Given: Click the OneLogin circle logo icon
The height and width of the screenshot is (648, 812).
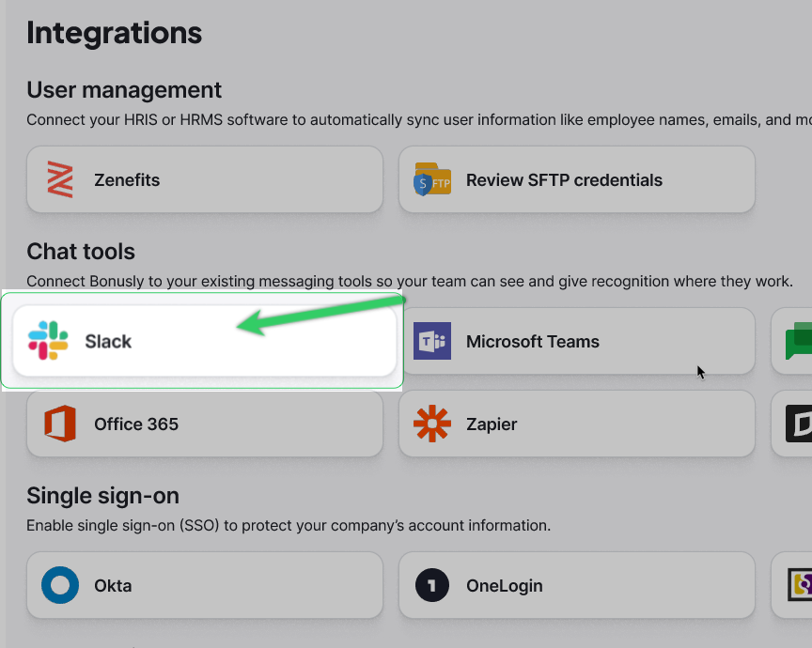Looking at the screenshot, I should pyautogui.click(x=432, y=585).
